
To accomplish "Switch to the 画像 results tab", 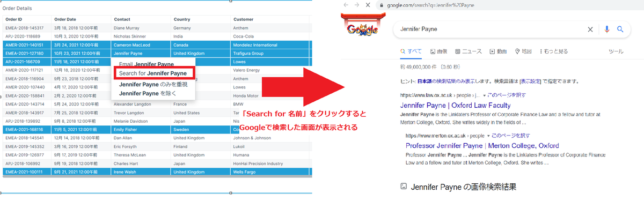I will (x=438, y=51).
